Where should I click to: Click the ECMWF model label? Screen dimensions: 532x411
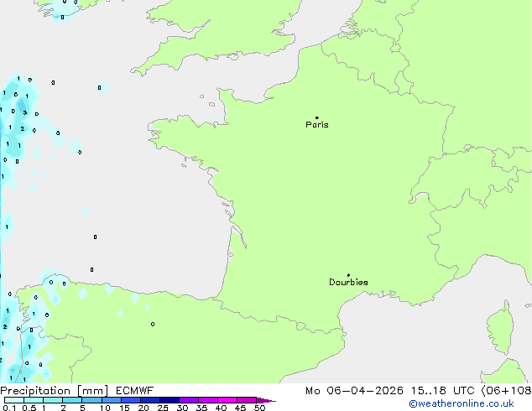point(133,391)
